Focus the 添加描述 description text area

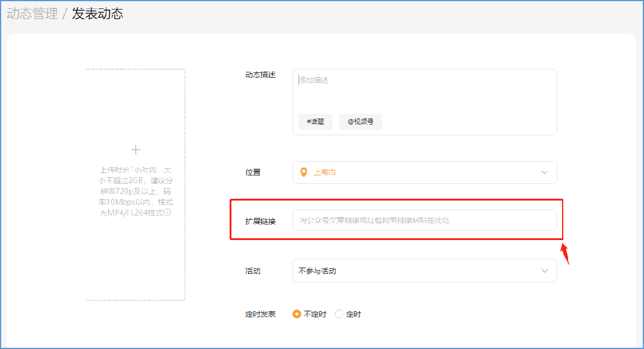(x=424, y=90)
